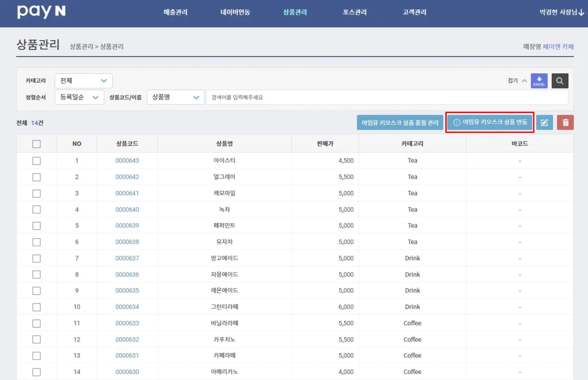Expand the 상품명 search type dropdown
This screenshot has width=588, height=380.
[x=175, y=97]
